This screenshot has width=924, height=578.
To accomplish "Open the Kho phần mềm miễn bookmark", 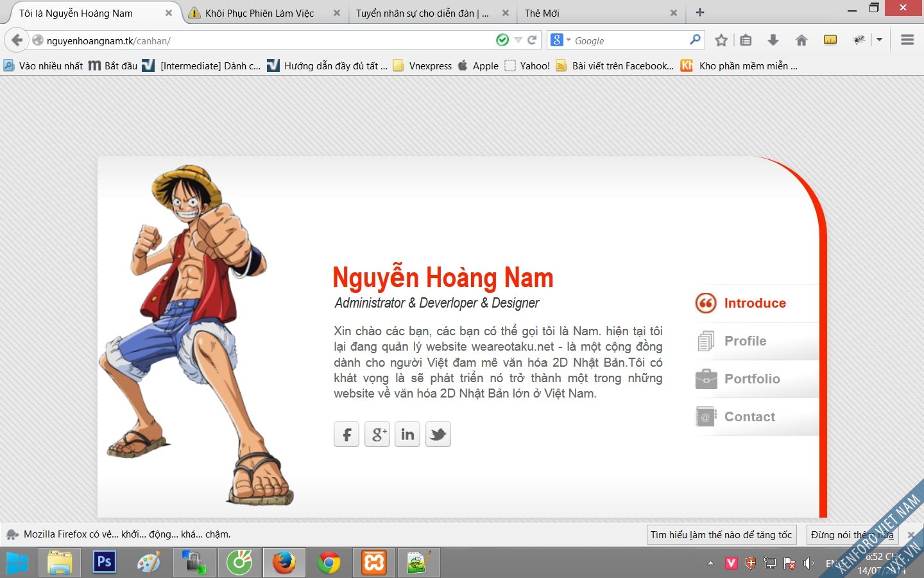I will (739, 66).
